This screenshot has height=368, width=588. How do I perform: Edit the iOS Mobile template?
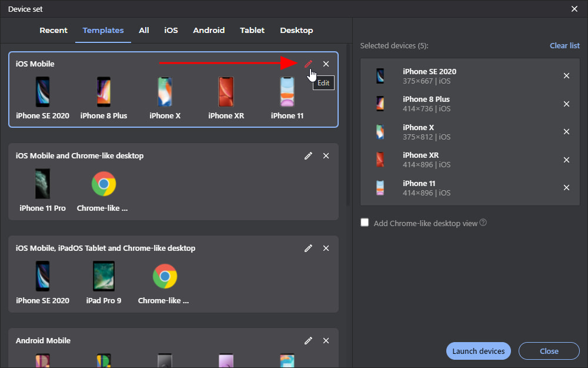[308, 64]
